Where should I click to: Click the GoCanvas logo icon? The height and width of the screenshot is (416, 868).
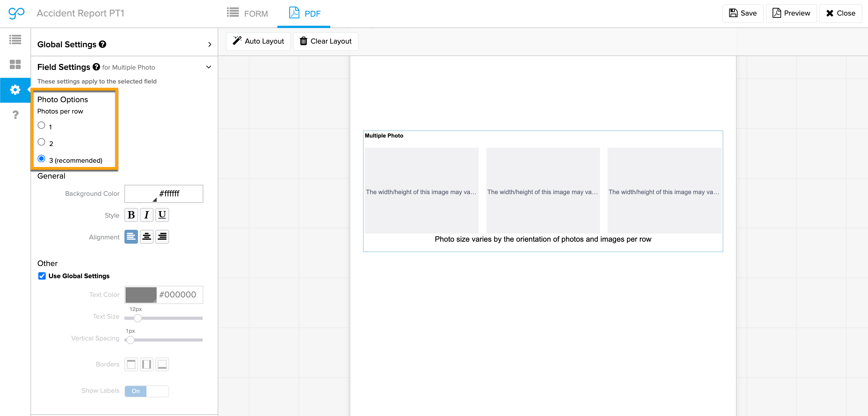[x=16, y=13]
